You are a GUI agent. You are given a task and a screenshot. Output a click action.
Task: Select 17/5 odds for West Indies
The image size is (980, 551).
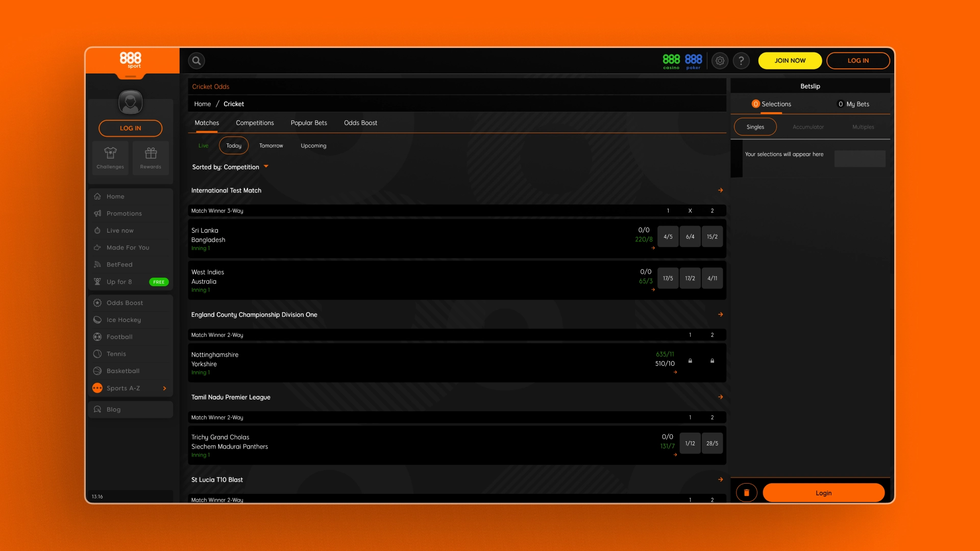point(668,279)
